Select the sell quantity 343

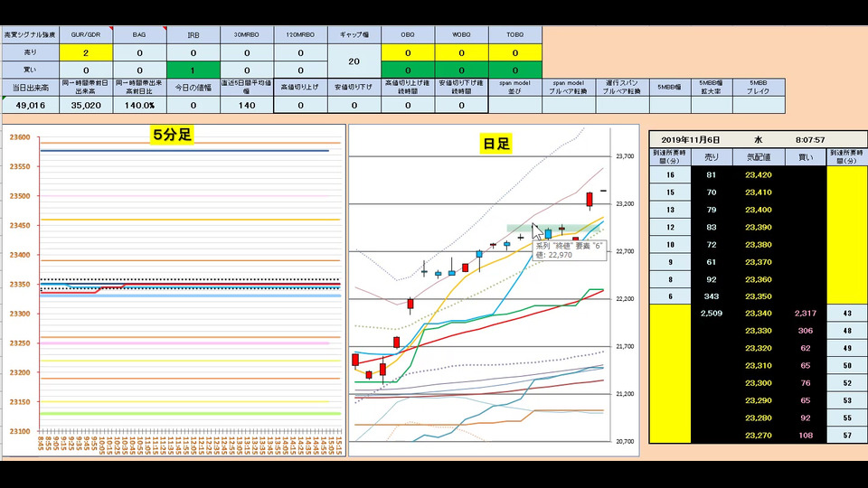712,296
